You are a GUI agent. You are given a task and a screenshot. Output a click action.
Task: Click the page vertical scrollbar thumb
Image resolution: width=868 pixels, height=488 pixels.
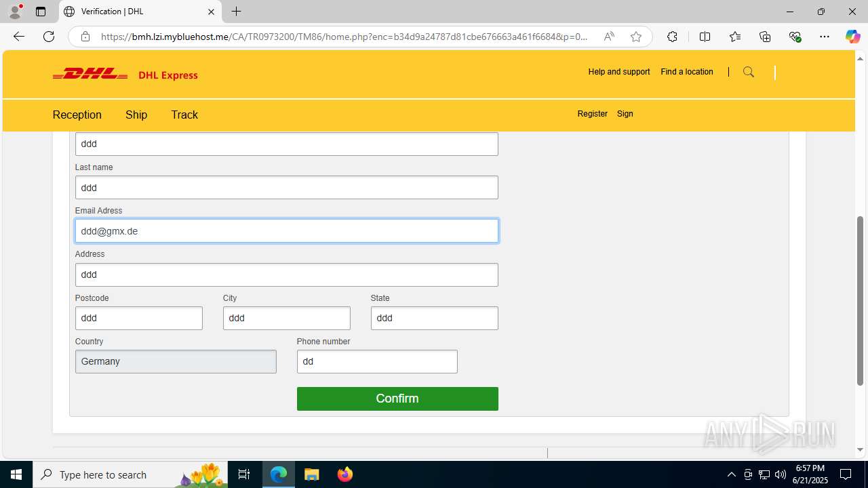(861, 300)
